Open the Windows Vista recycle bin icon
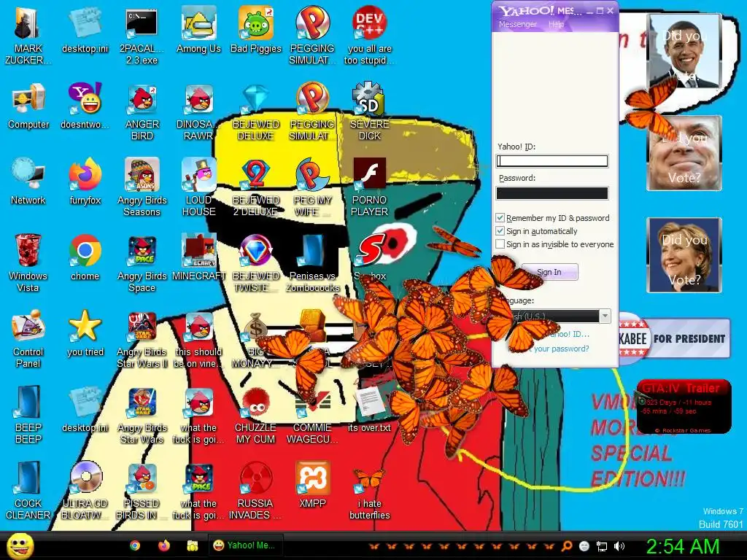The image size is (747, 560). (28, 263)
